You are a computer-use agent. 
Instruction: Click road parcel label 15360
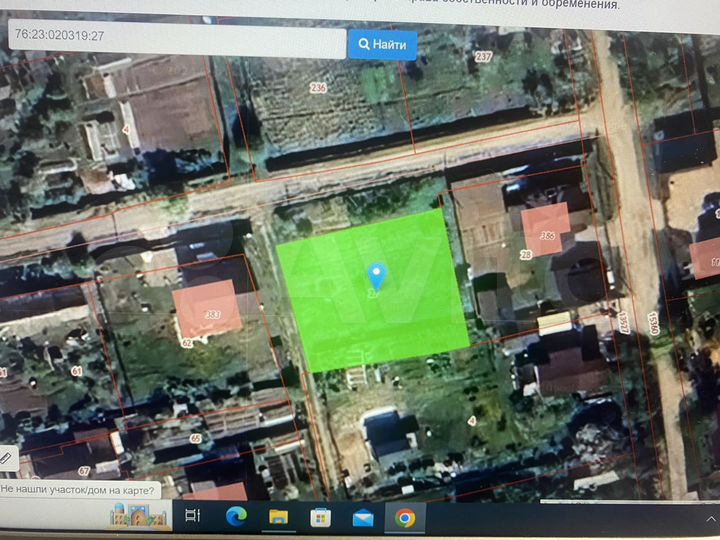pyautogui.click(x=654, y=324)
